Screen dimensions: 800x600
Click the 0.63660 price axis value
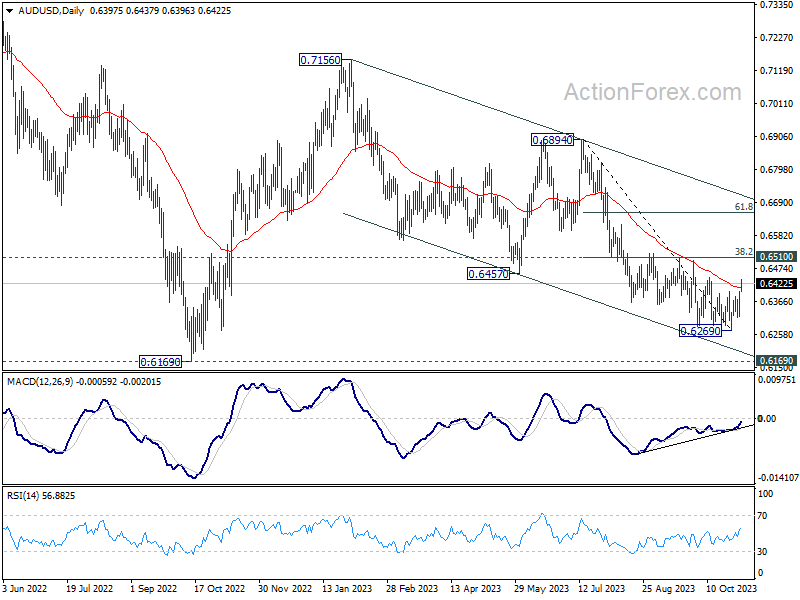tap(777, 302)
